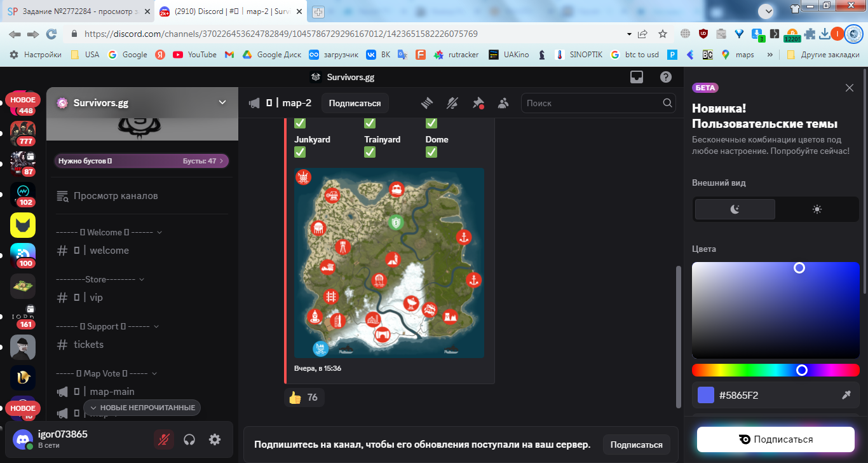
Task: Toggle deafen with the headphones icon
Action: click(189, 439)
